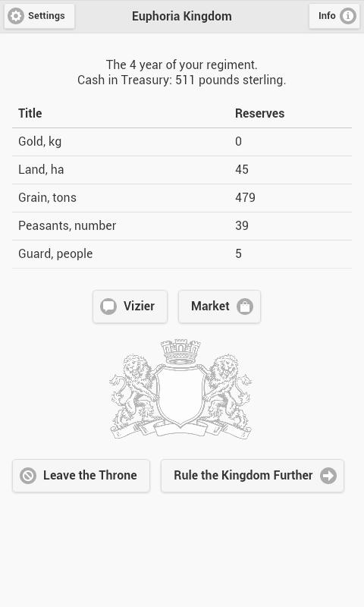The image size is (364, 607).
Task: Open the Market button
Action: click(219, 307)
